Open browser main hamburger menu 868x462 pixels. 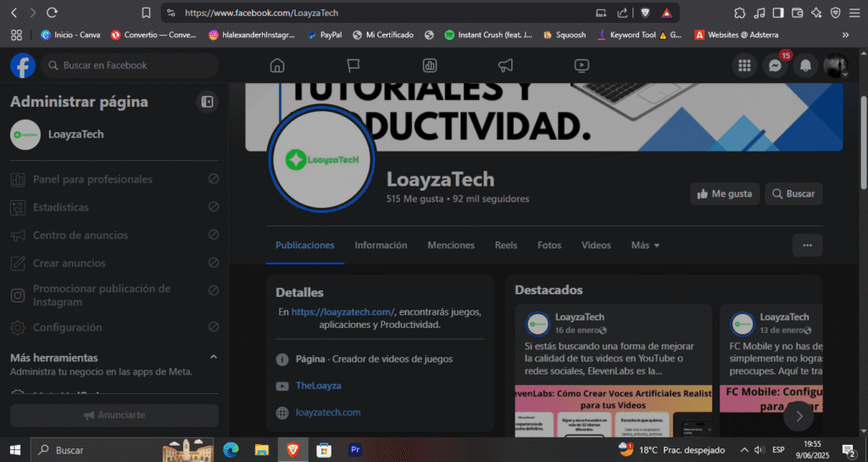click(854, 12)
